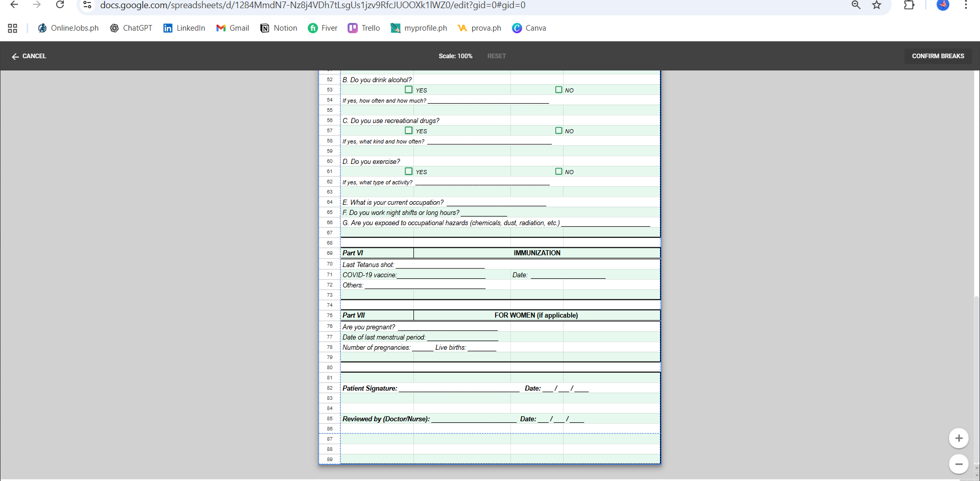Screen dimensions: 980x481
Task: Click the address bar URL field
Action: tap(312, 5)
